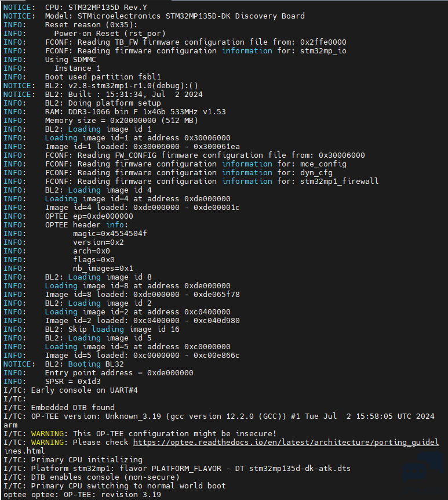Click the OP-TEE: revision 3.19 last line
This screenshot has width=448, height=500.
point(82,495)
